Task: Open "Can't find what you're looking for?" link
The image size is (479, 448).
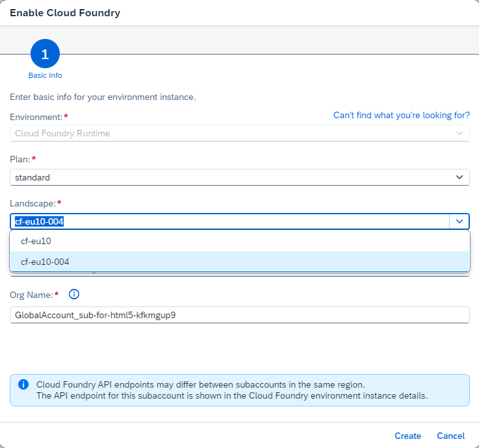Action: [402, 115]
